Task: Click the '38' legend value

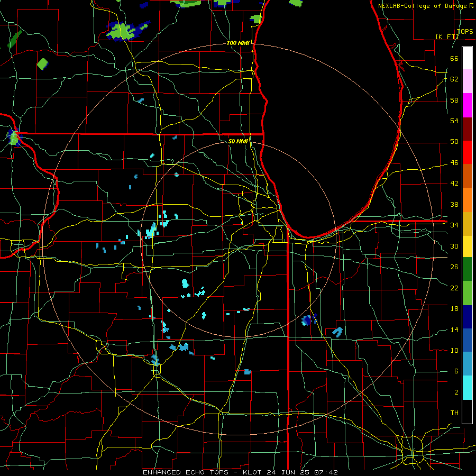Action: pyautogui.click(x=454, y=205)
